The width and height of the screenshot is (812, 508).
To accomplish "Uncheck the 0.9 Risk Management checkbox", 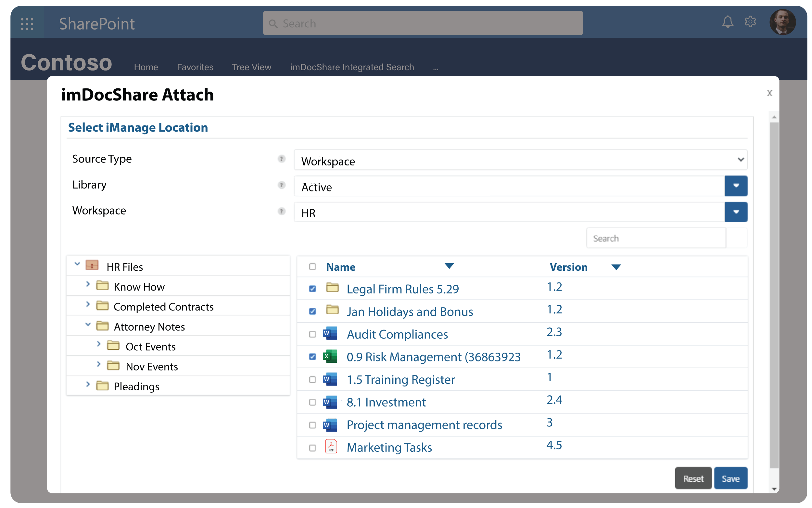I will pos(312,357).
